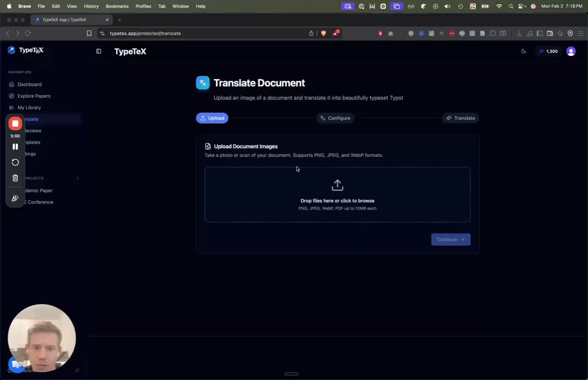Click the Translate Document page icon
The width and height of the screenshot is (588, 380).
203,83
